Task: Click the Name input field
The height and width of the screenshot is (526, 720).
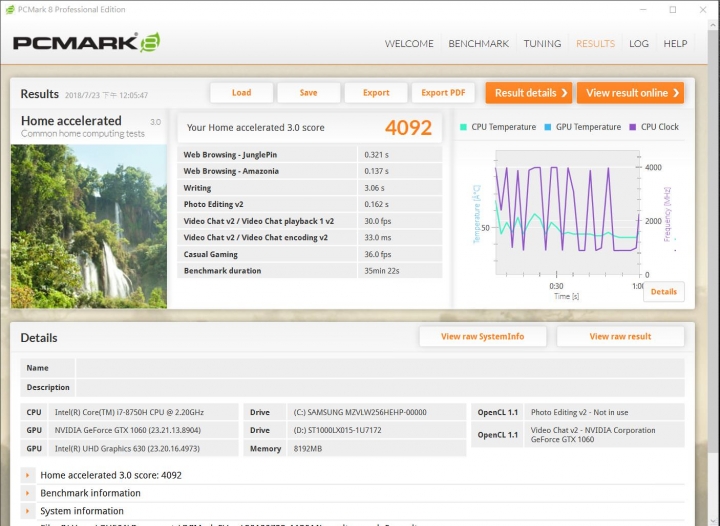Action: (x=380, y=368)
